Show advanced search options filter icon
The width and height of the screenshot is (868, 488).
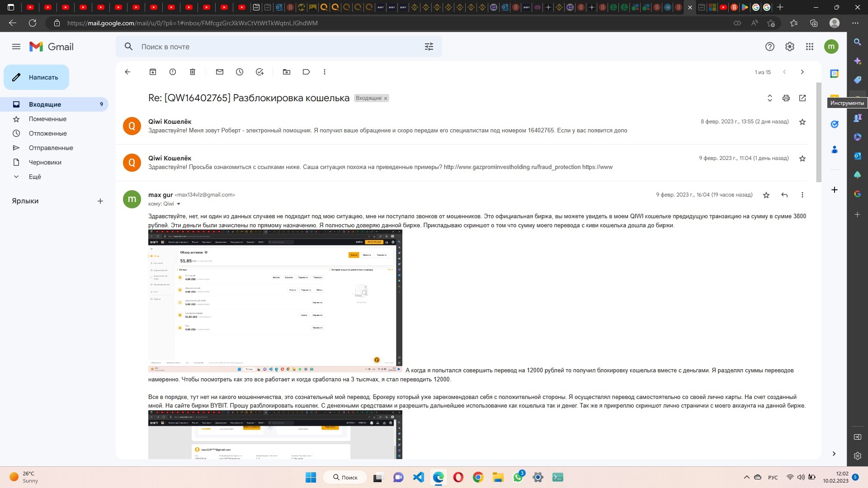[429, 47]
